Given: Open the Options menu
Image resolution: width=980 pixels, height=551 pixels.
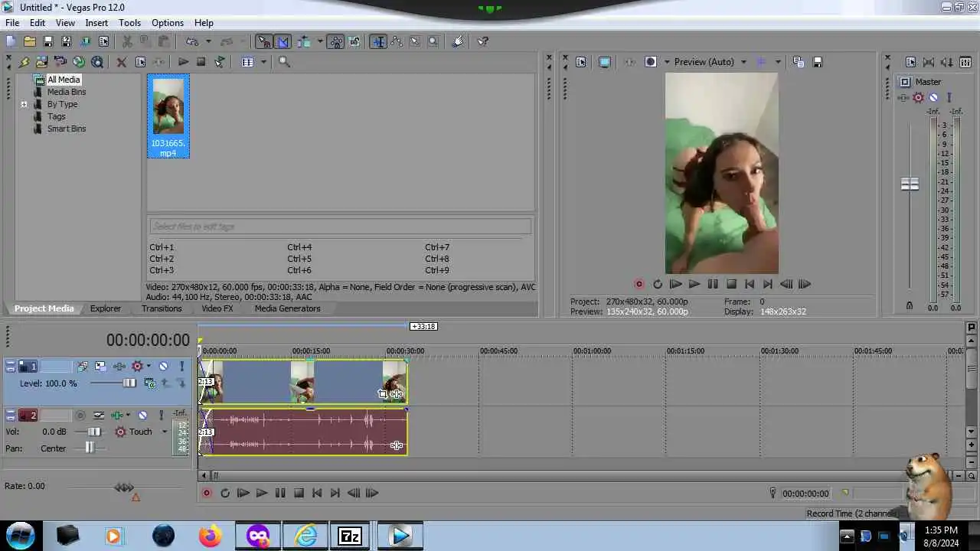Looking at the screenshot, I should 167,23.
